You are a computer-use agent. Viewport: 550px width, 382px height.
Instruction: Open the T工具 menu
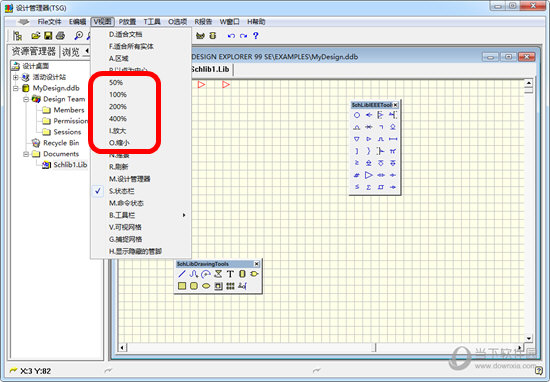point(152,22)
